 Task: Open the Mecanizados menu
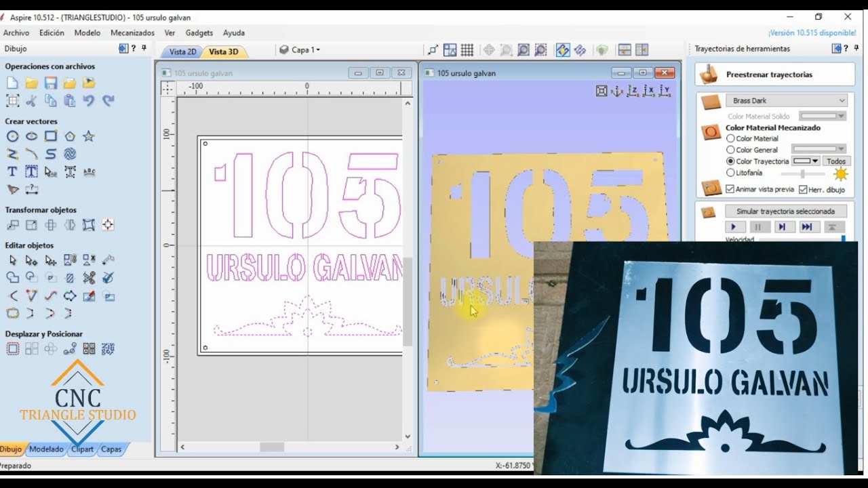click(x=132, y=33)
